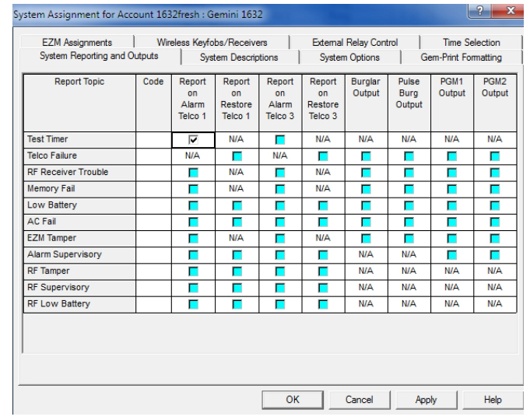Uncheck Test Timer Report on Alarm Telco 1
This screenshot has height=420, width=530.
coord(193,139)
